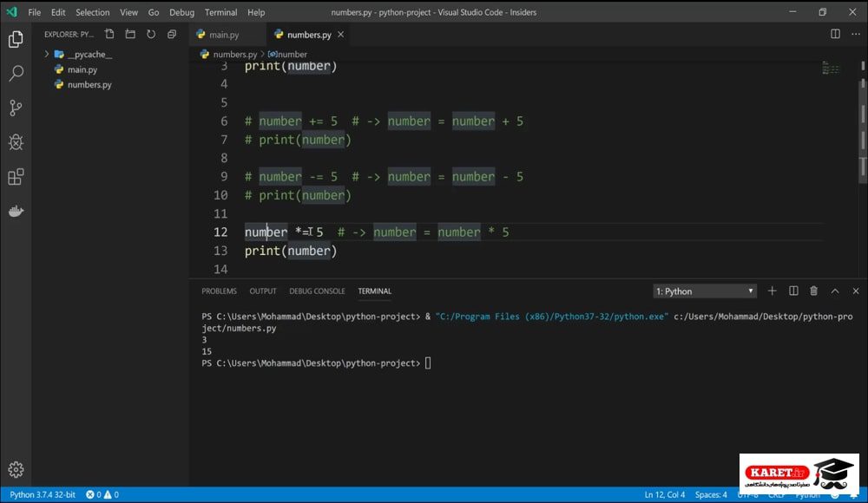Image resolution: width=868 pixels, height=503 pixels.
Task: Click line number 12 in the gutter
Action: (x=220, y=232)
